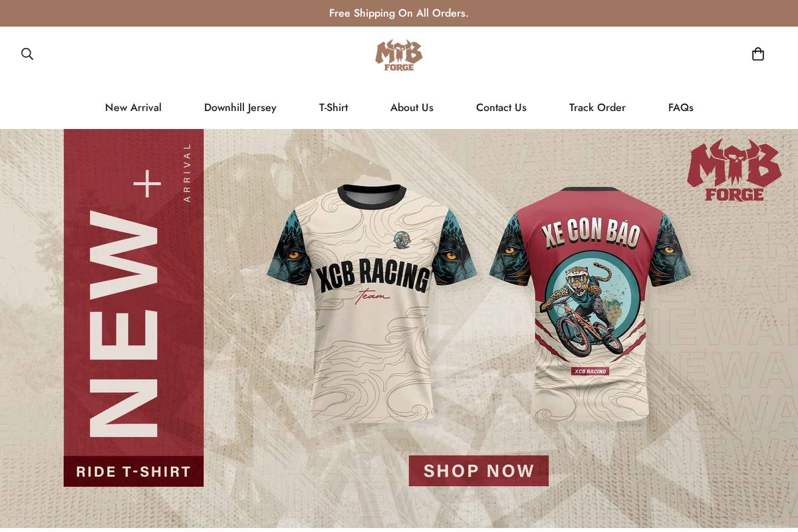Go to Downhill Jersey category
Viewport: 798px width, 532px height.
(240, 108)
